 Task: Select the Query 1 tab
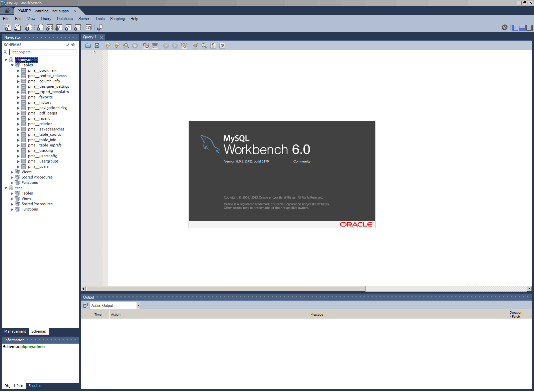(90, 37)
